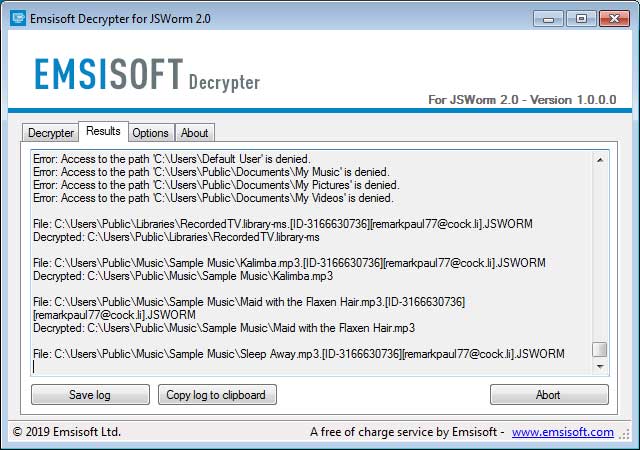Close the Emsisoft Decrypter window

pyautogui.click(x=614, y=19)
